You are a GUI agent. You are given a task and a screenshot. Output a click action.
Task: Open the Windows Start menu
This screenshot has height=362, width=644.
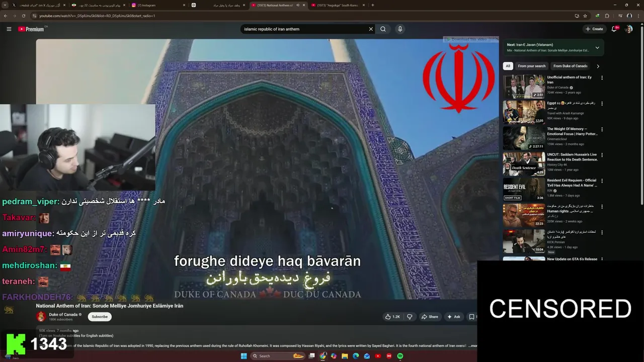[x=244, y=356]
